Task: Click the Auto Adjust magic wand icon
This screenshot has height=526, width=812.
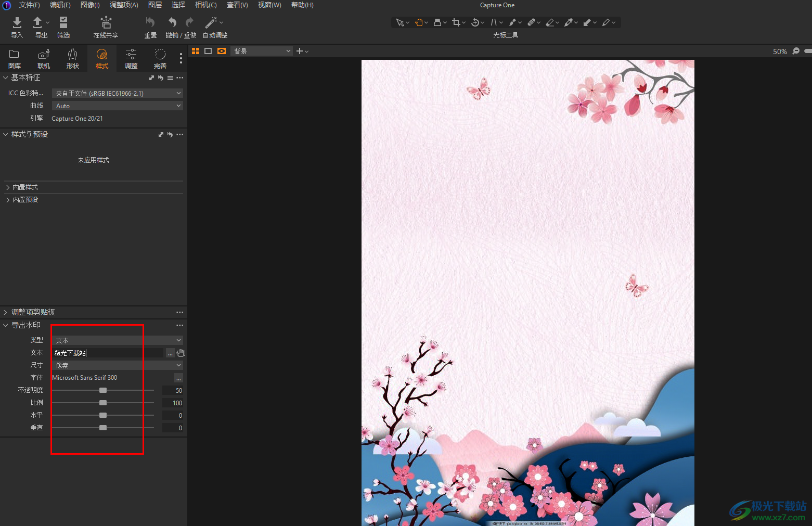Action: [211, 23]
